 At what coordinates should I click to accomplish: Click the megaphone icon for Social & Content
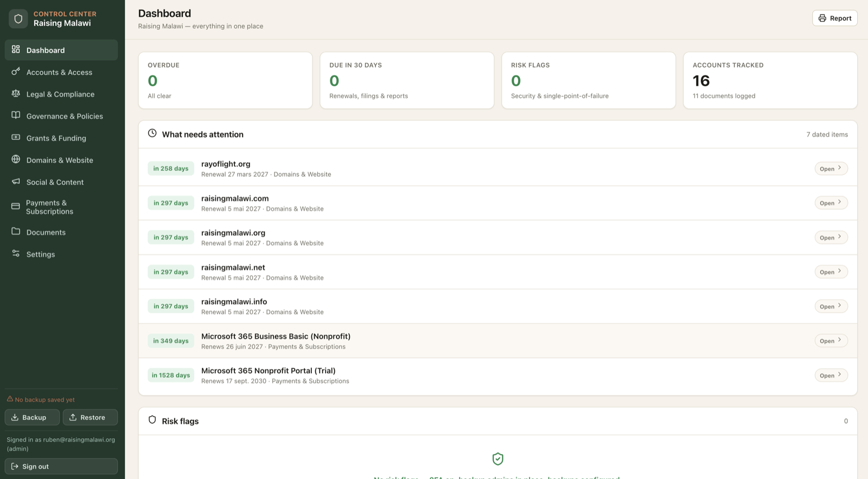(x=16, y=182)
